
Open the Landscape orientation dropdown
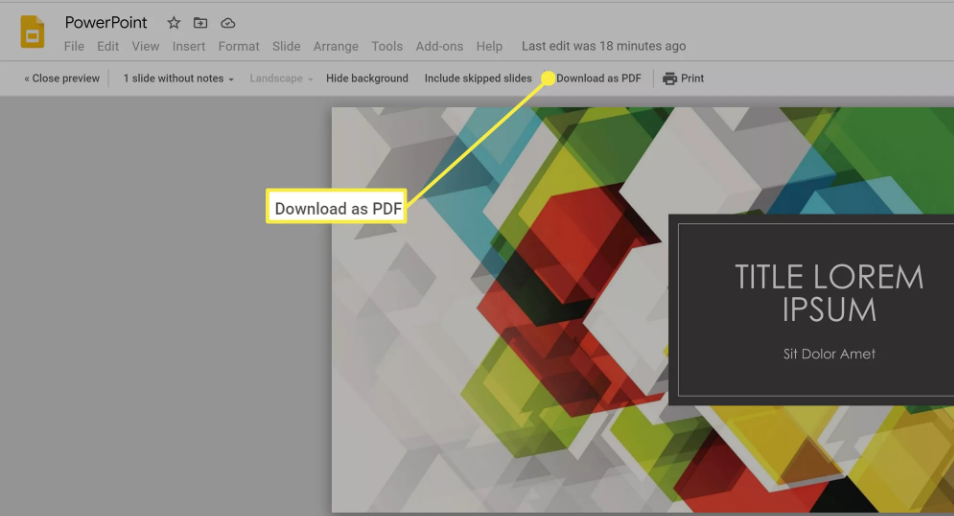[x=280, y=78]
